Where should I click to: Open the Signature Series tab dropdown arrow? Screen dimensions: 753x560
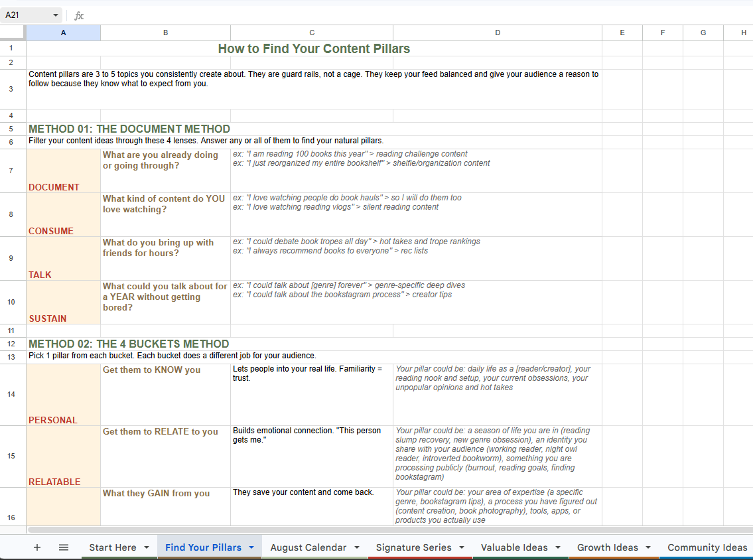[x=462, y=547]
